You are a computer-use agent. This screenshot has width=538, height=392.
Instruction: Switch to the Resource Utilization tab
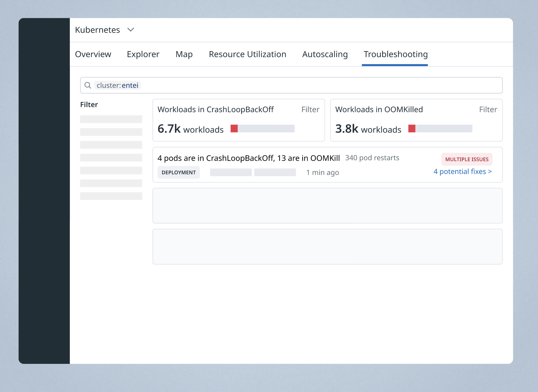tap(247, 54)
